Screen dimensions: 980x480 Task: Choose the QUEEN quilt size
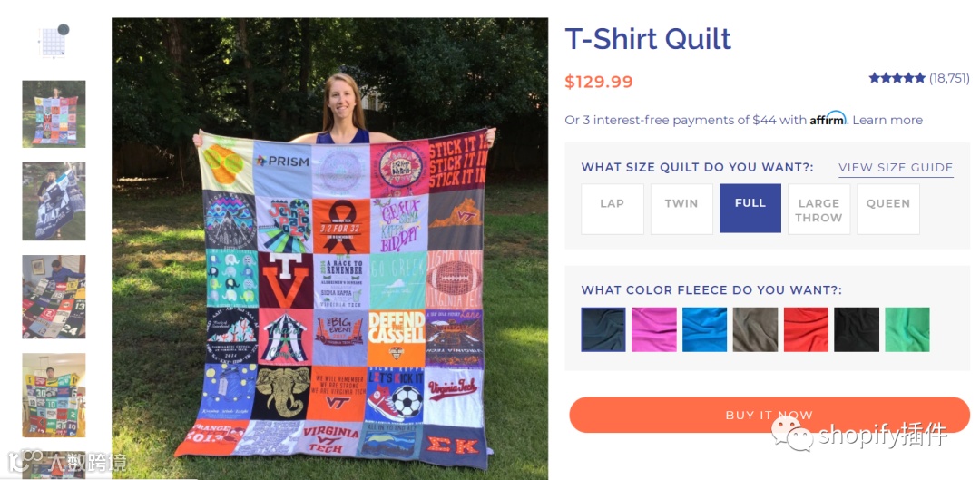(x=888, y=209)
